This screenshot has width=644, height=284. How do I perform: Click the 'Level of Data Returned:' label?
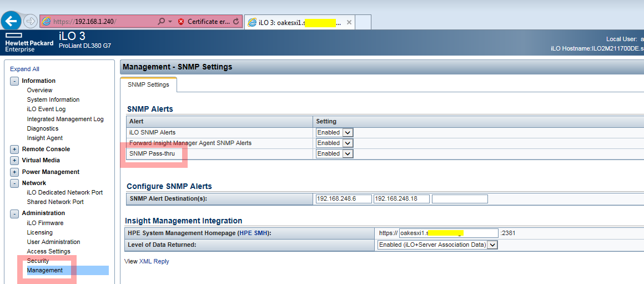coord(162,245)
